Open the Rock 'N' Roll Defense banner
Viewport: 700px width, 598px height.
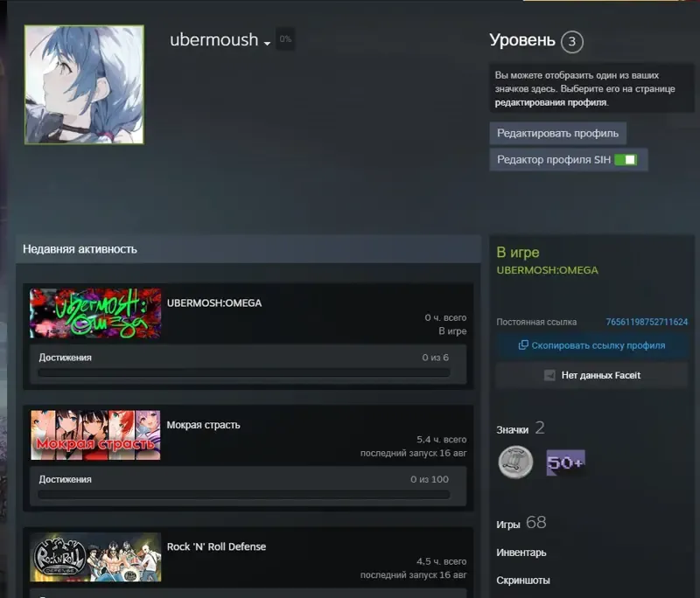click(x=95, y=557)
